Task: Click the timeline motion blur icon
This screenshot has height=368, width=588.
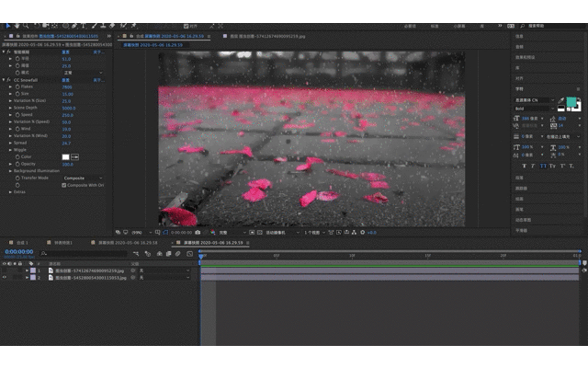Action: coord(177,254)
